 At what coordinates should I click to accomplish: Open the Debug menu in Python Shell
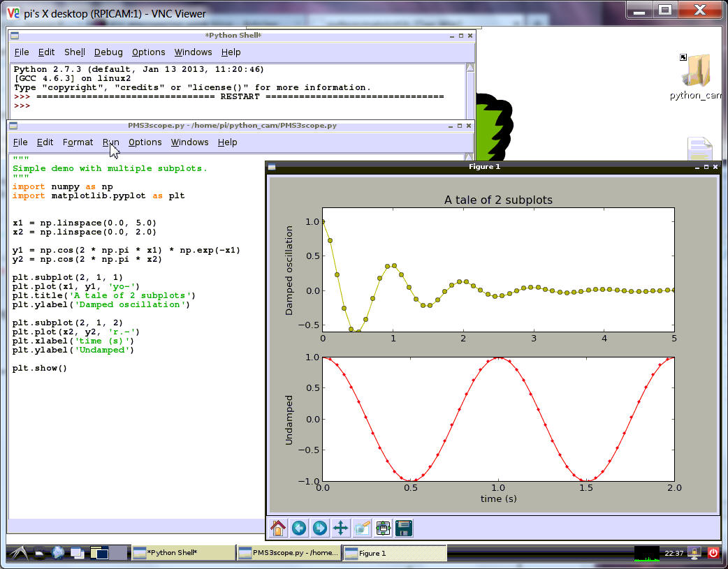click(x=108, y=52)
